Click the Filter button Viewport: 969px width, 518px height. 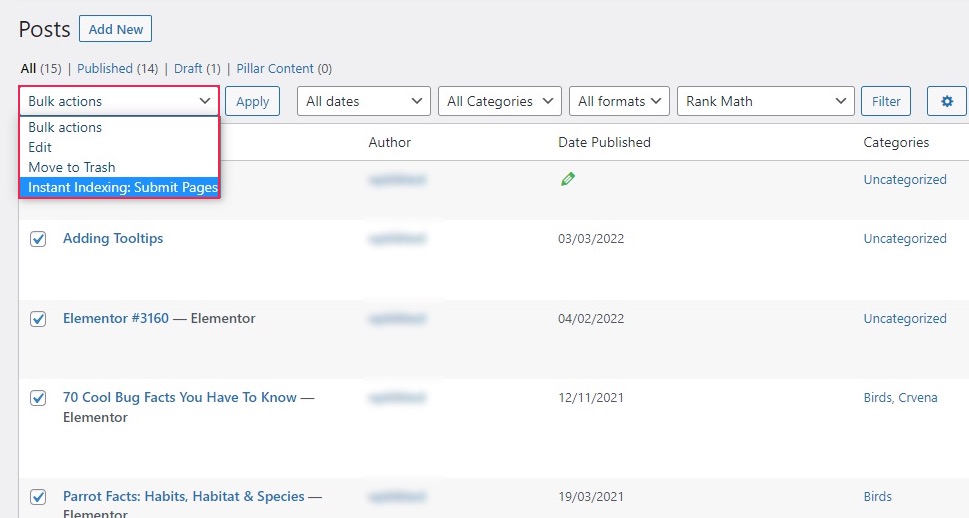click(x=885, y=101)
